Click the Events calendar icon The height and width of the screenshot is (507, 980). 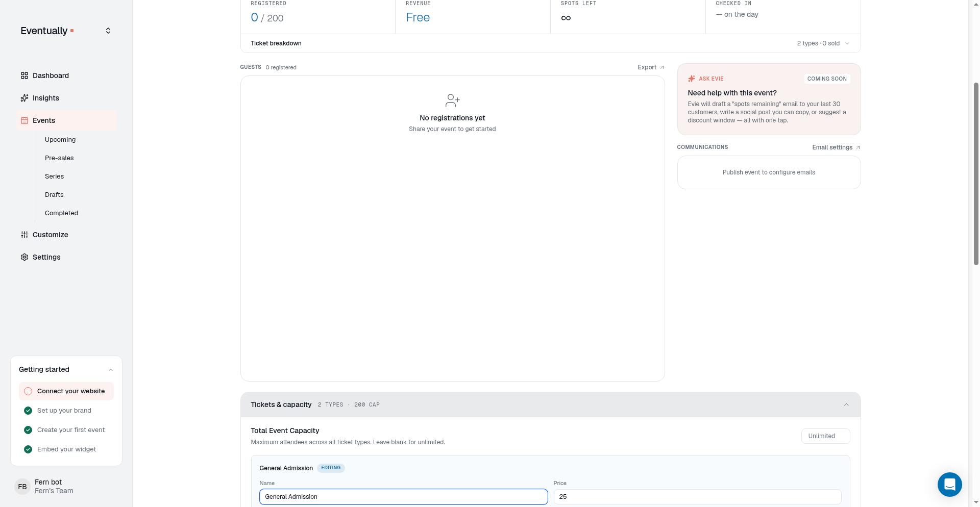pyautogui.click(x=24, y=120)
